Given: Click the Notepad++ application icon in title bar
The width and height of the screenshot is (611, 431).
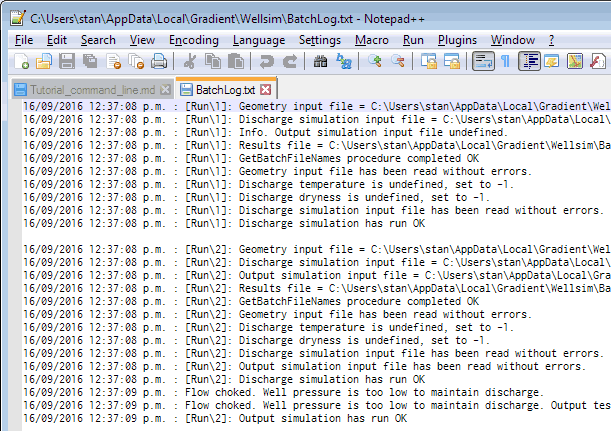Looking at the screenshot, I should click(x=18, y=18).
